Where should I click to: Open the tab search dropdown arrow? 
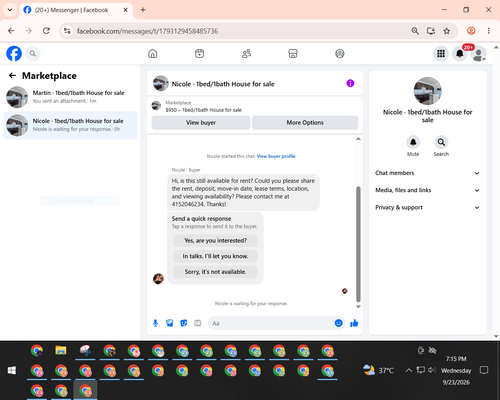(x=10, y=10)
